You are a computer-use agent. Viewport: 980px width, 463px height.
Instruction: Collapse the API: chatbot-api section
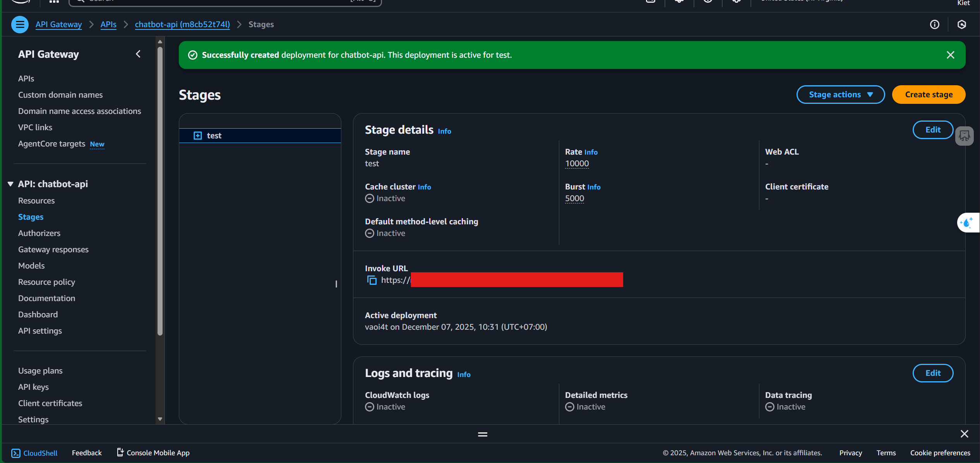click(10, 184)
